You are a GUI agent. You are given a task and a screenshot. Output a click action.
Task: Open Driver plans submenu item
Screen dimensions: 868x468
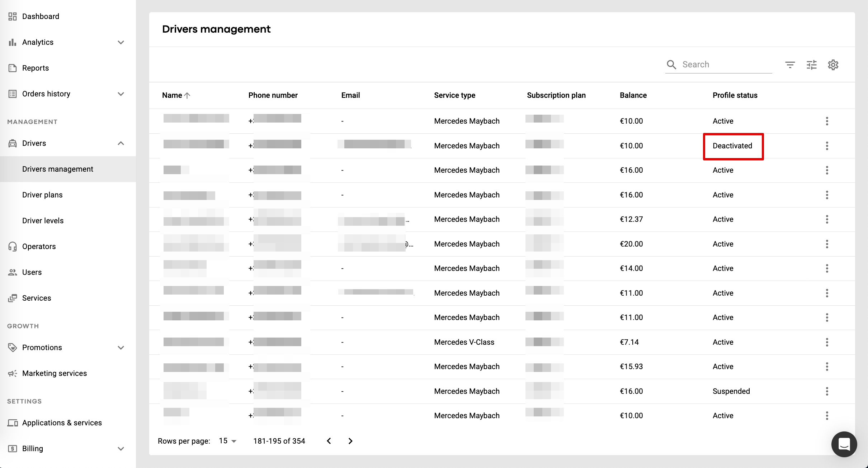click(x=42, y=195)
